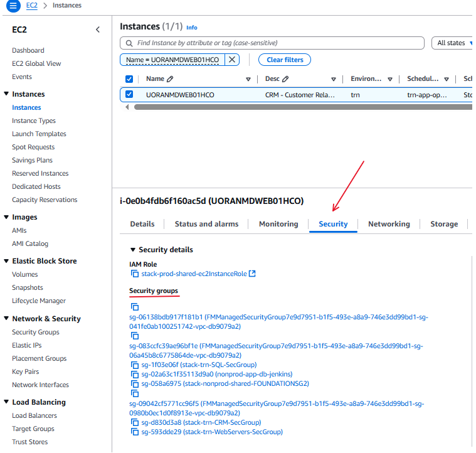Screen dimensions: 476x453
Task: Open sg-593dde29 stack-trn-WebServers-SecGroup link
Action: [212, 432]
